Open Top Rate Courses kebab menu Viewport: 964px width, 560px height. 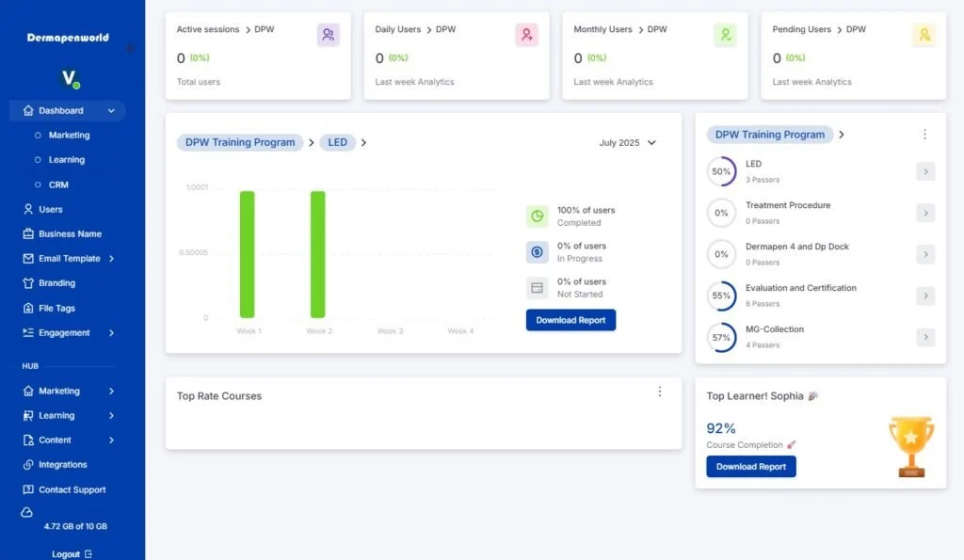[x=660, y=392]
